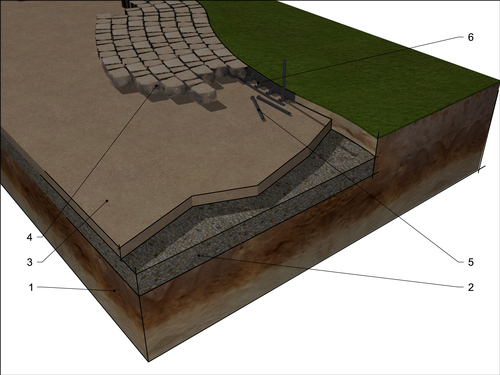This screenshot has width=500, height=375.
Task: Click the loose spike lying on sand
Action: click(x=258, y=109)
